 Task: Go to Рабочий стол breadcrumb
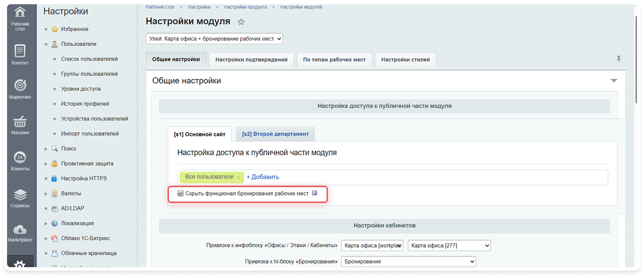click(160, 7)
